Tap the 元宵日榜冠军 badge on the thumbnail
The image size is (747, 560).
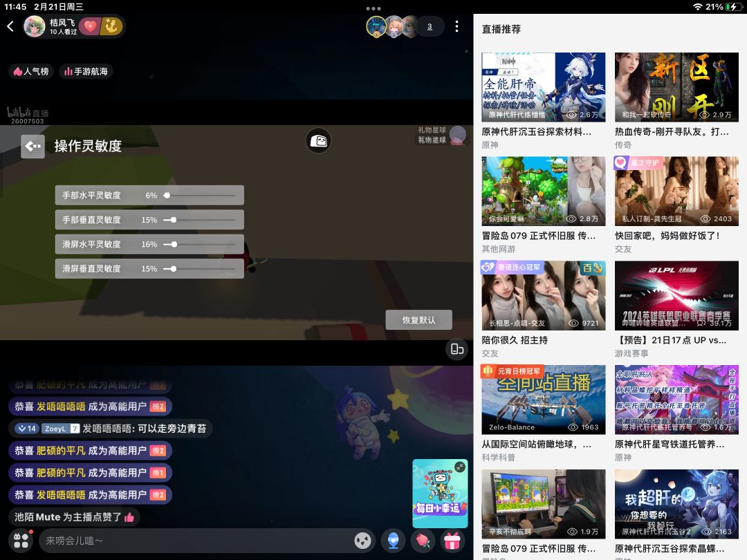[x=512, y=371]
